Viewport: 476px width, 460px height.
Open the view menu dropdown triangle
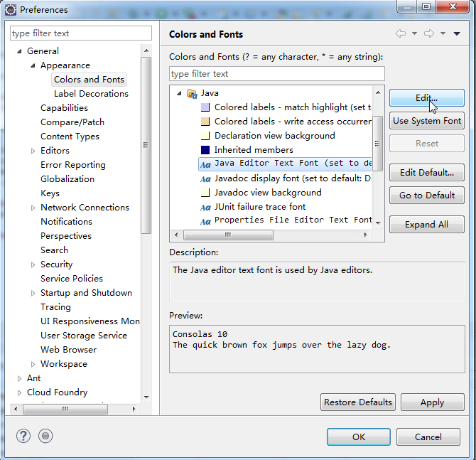457,33
